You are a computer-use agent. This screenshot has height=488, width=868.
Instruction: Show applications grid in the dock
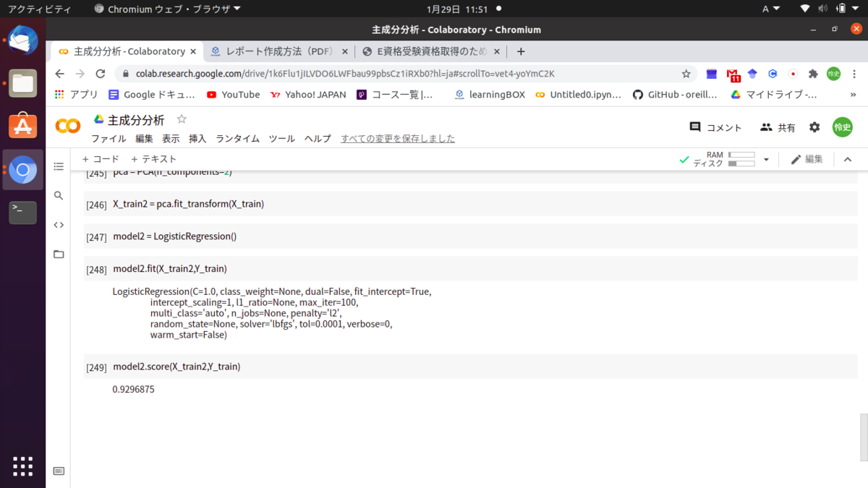click(22, 466)
